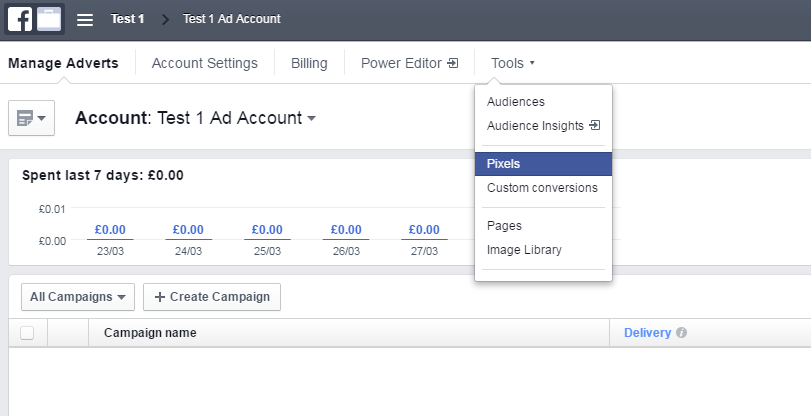Tick the select-all campaigns checkbox
The height and width of the screenshot is (416, 811).
click(27, 333)
